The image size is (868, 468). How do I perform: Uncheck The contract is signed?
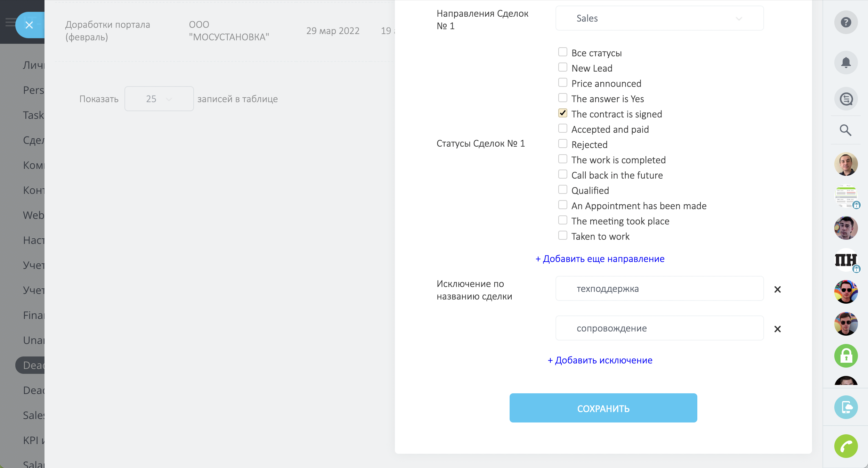562,113
